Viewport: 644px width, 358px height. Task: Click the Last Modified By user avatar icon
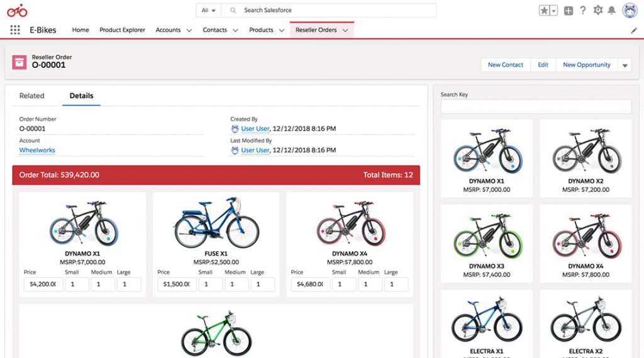(x=235, y=151)
